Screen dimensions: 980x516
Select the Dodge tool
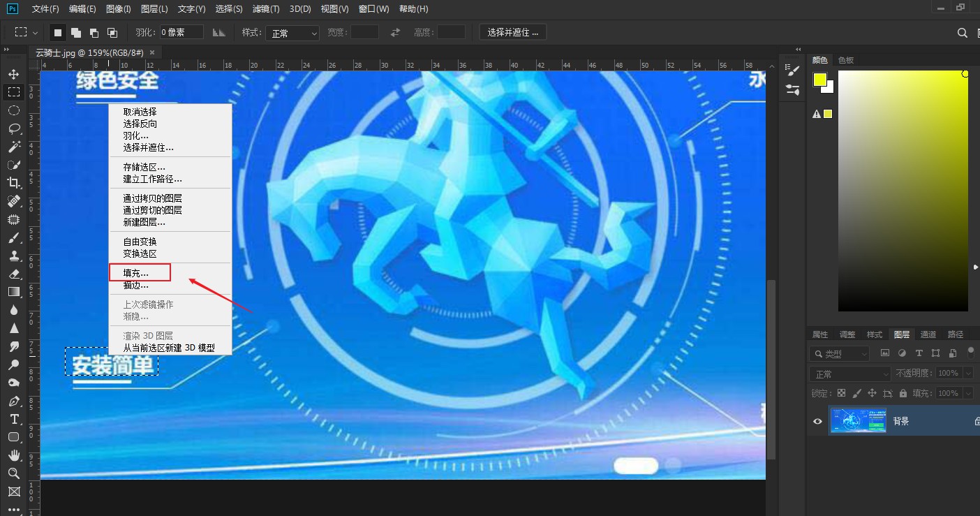(x=13, y=364)
